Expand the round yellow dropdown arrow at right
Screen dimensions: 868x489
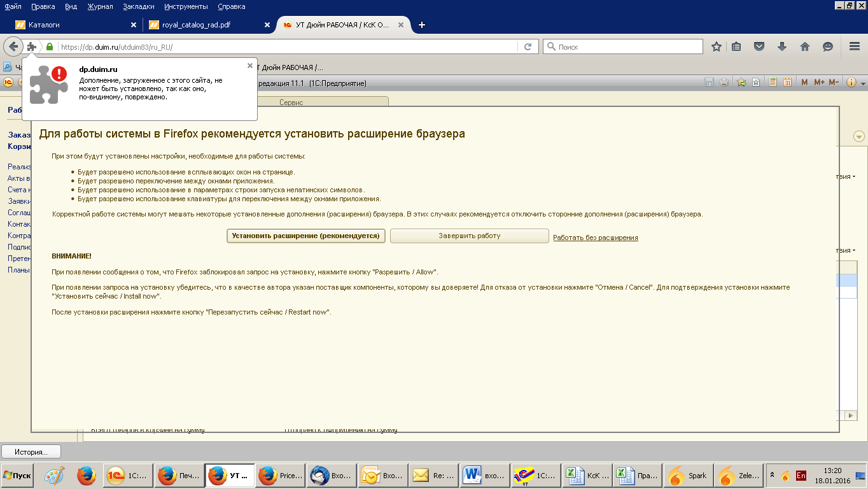tap(859, 136)
